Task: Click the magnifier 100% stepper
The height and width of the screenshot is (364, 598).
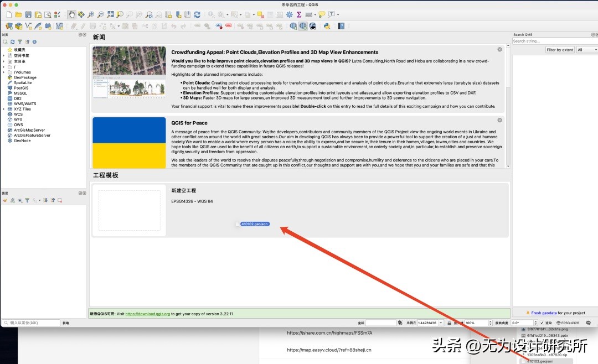Action: (x=491, y=323)
